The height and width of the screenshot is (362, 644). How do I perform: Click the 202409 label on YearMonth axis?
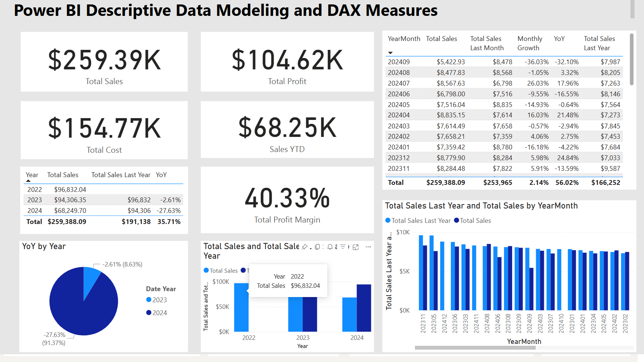click(x=529, y=324)
